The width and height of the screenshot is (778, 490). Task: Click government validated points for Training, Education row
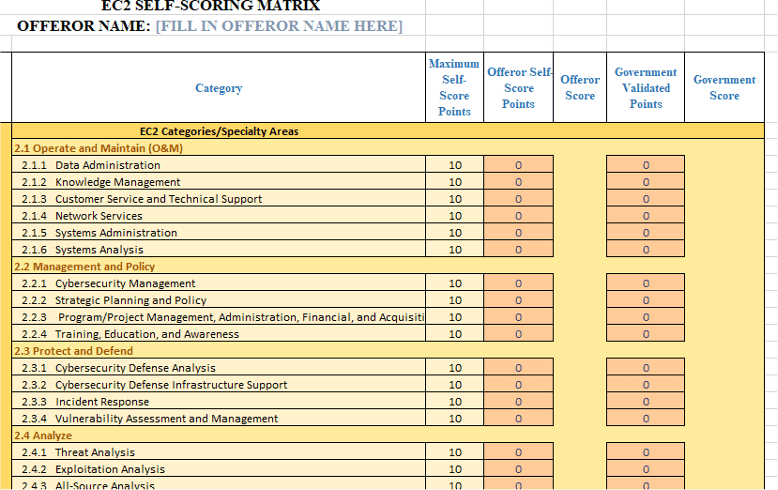coord(646,333)
